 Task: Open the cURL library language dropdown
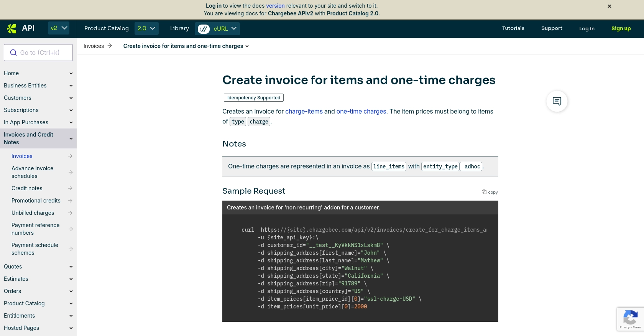click(217, 29)
